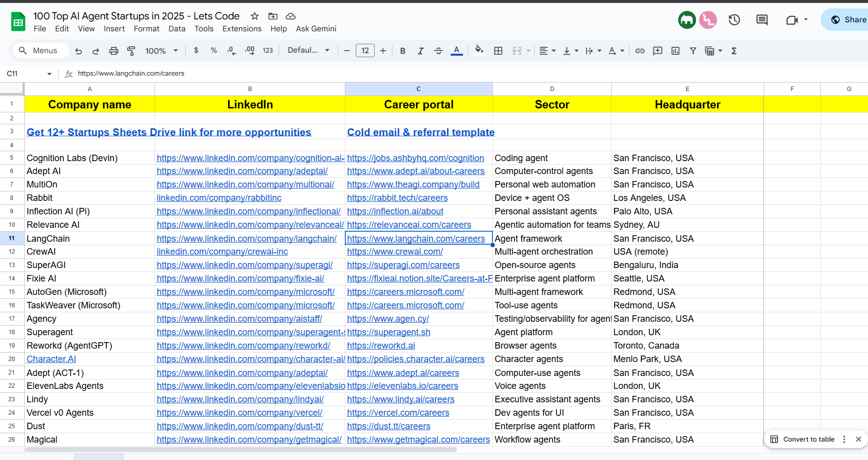This screenshot has width=868, height=460.
Task: Click the functions sigma icon
Action: click(734, 51)
